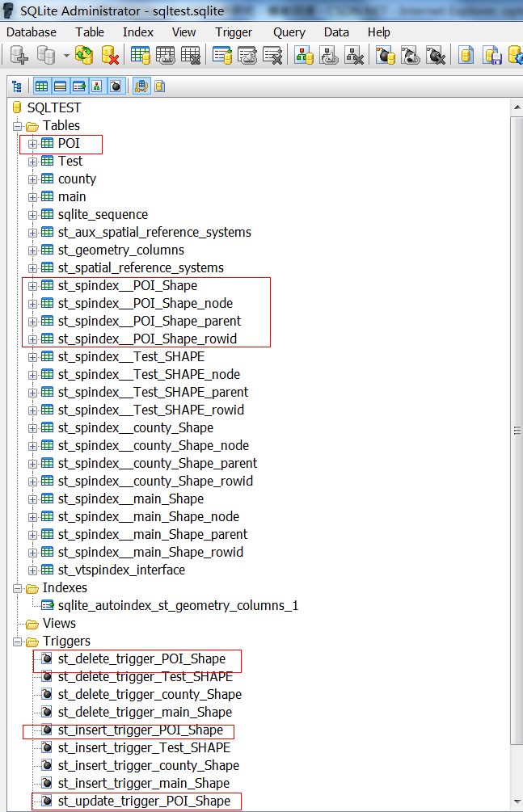Click the Create trigger bomb icon

tap(385, 55)
